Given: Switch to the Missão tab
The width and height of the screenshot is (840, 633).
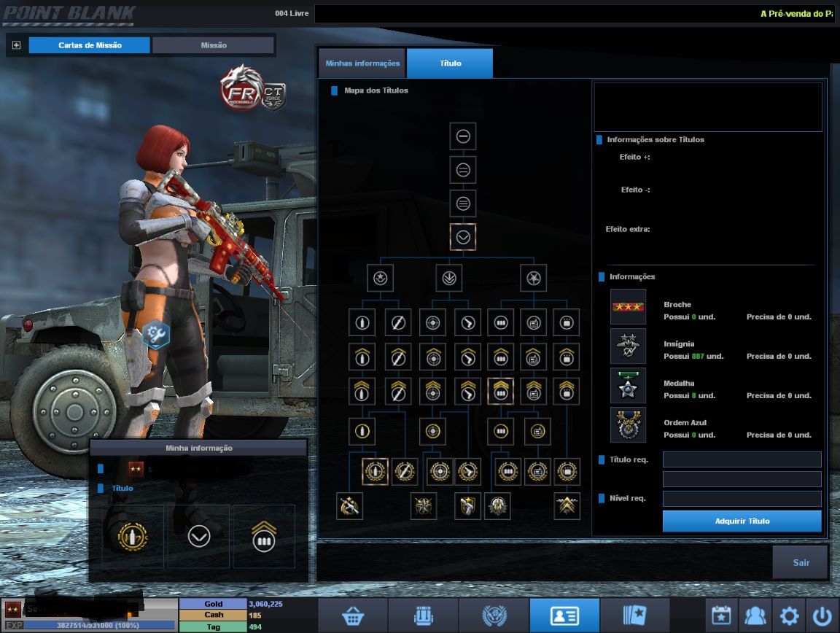Looking at the screenshot, I should tap(213, 45).
